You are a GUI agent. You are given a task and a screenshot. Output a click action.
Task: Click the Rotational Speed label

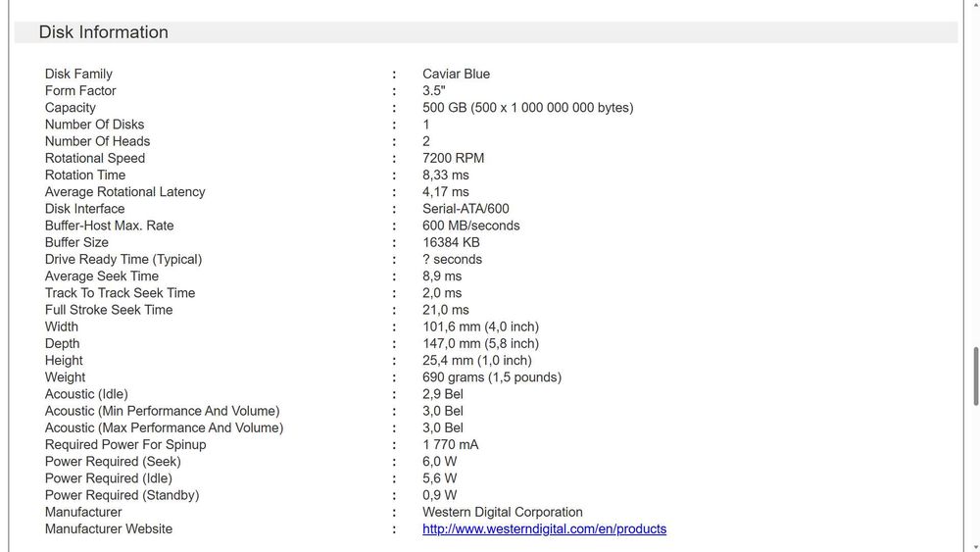coord(95,158)
